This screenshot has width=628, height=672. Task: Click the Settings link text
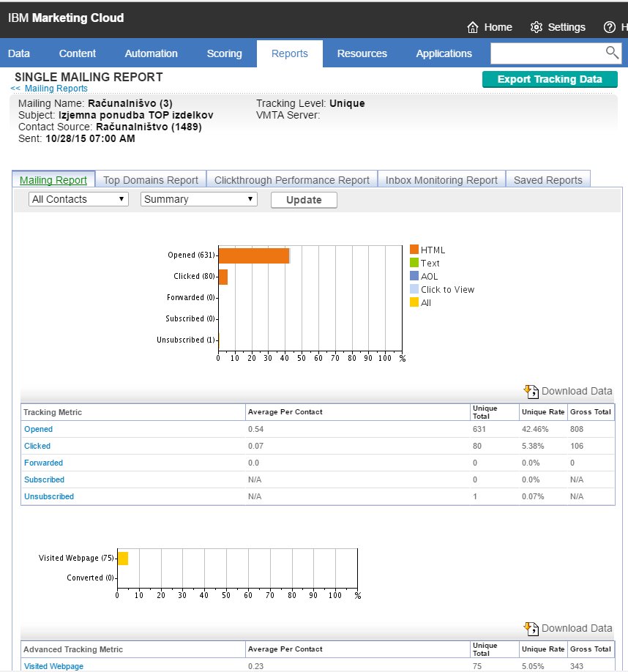tap(567, 27)
